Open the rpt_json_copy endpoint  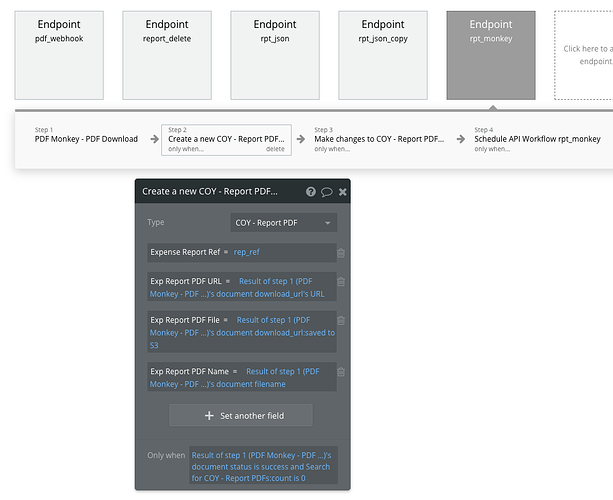(x=382, y=55)
